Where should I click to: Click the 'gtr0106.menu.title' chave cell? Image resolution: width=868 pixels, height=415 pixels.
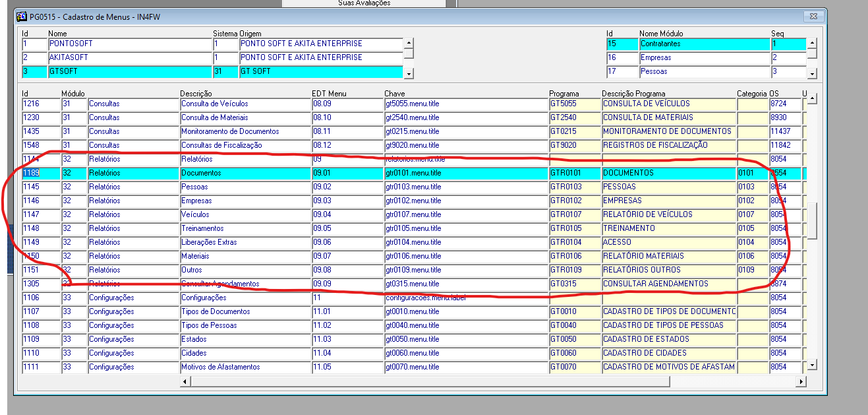[x=466, y=256]
